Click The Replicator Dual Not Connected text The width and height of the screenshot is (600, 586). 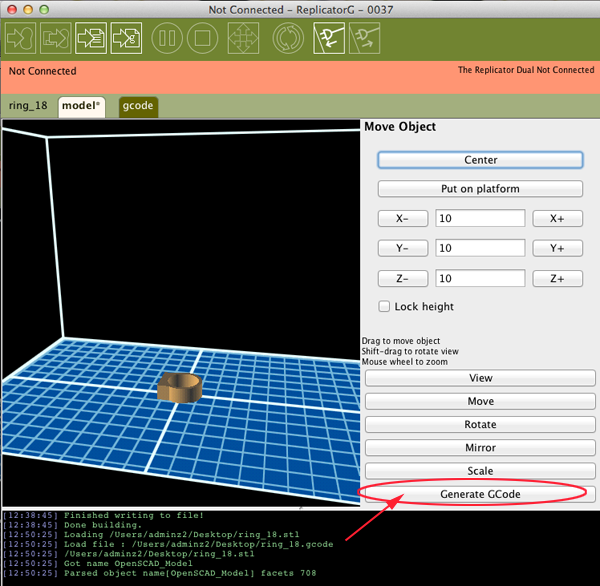pyautogui.click(x=526, y=70)
